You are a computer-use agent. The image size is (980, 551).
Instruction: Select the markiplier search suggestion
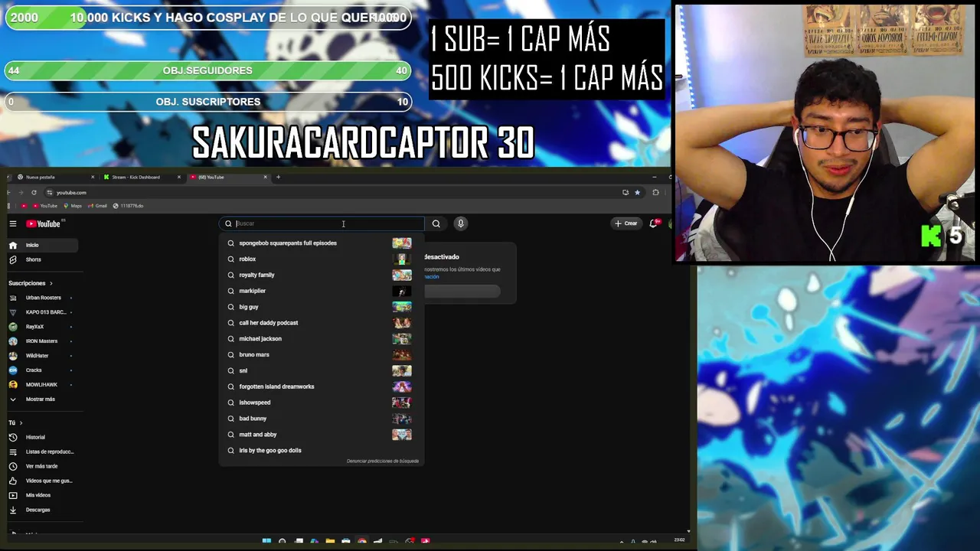click(321, 291)
